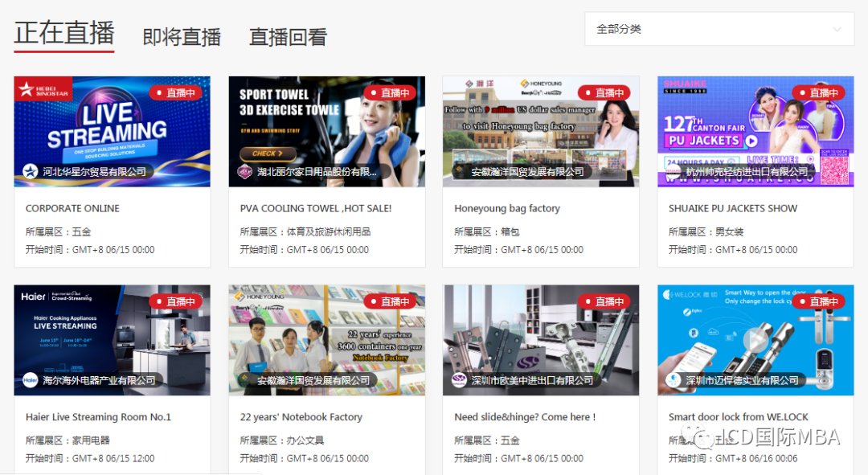868x475 pixels.
Task: Switch to the 正在直播 tab
Action: (x=64, y=33)
